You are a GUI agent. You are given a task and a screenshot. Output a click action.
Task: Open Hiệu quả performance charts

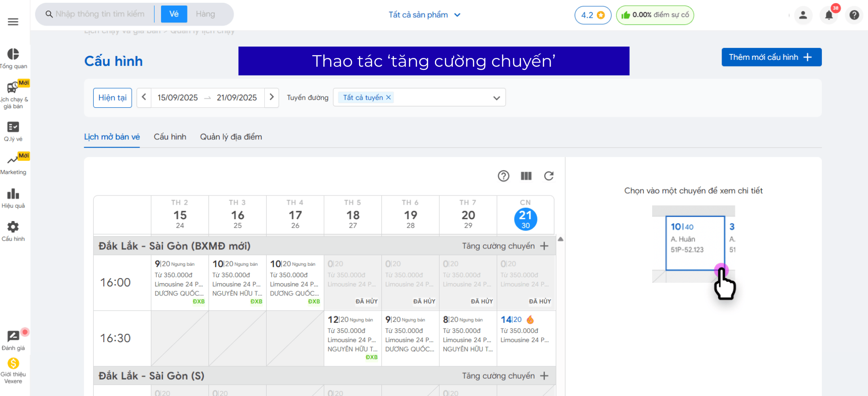click(x=13, y=198)
